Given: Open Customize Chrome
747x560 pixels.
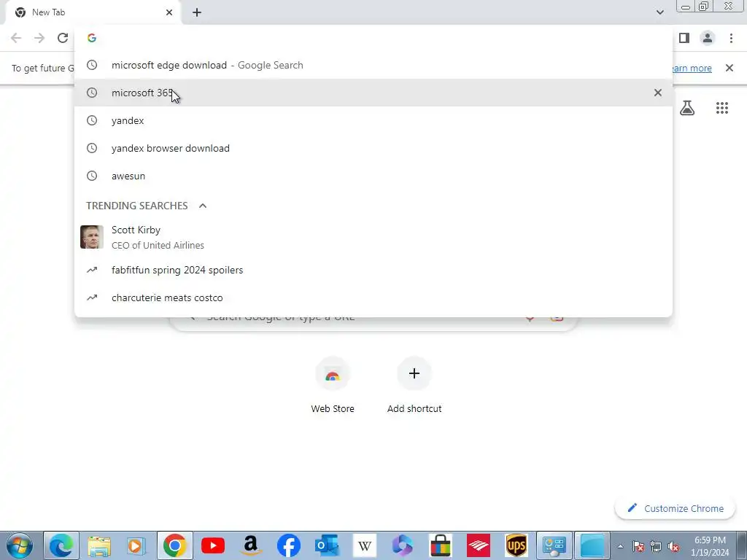Looking at the screenshot, I should pos(676,508).
